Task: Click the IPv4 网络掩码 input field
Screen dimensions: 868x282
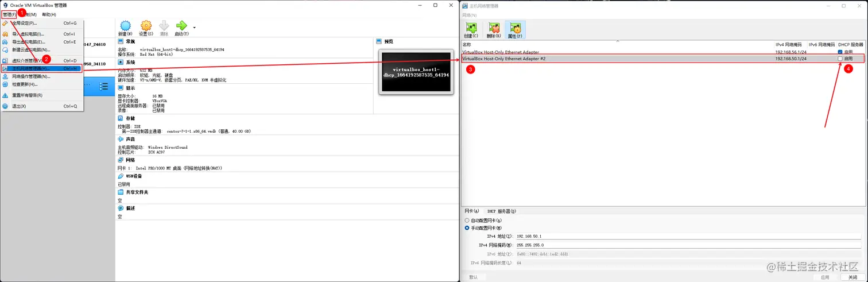Action: tap(688, 245)
